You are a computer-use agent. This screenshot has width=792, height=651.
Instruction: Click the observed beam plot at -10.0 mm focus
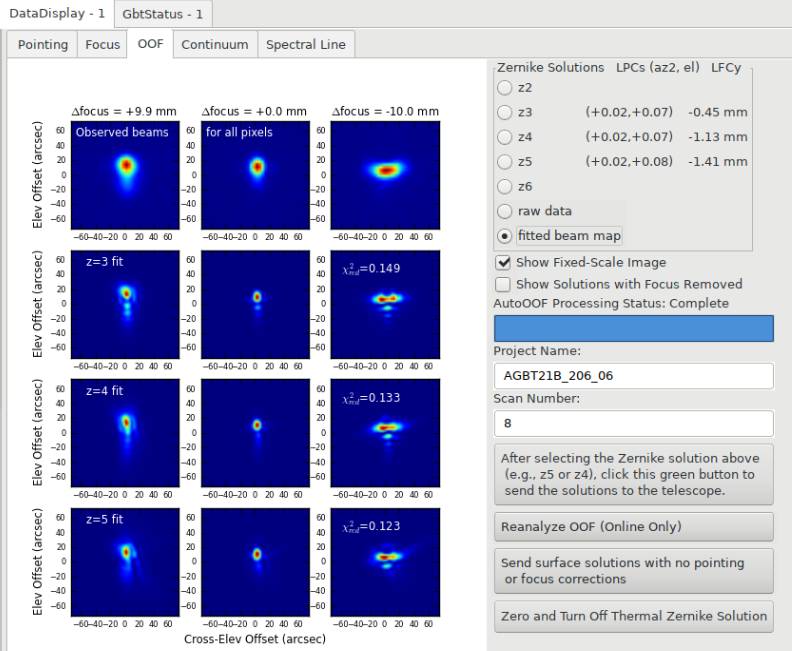coord(385,175)
